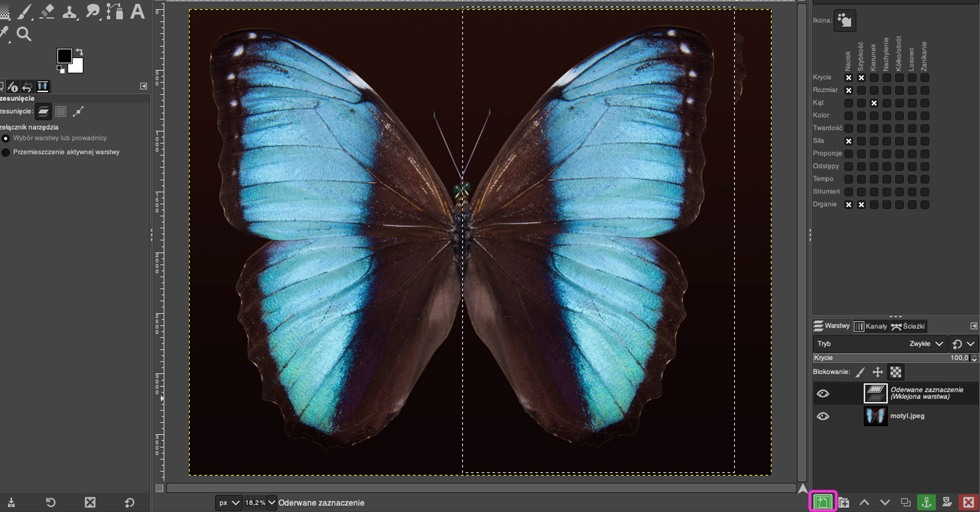Raise layer with the up arrow button
Image resolution: width=980 pixels, height=512 pixels.
[864, 502]
